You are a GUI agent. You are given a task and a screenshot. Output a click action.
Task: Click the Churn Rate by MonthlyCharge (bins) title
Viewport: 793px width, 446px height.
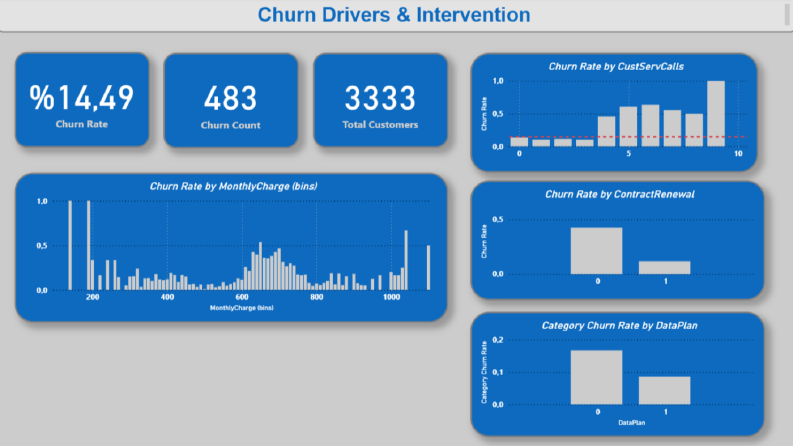coord(233,186)
